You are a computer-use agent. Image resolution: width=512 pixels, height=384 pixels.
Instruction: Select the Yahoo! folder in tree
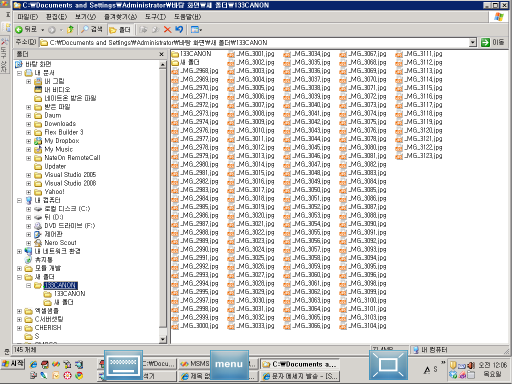click(54, 192)
